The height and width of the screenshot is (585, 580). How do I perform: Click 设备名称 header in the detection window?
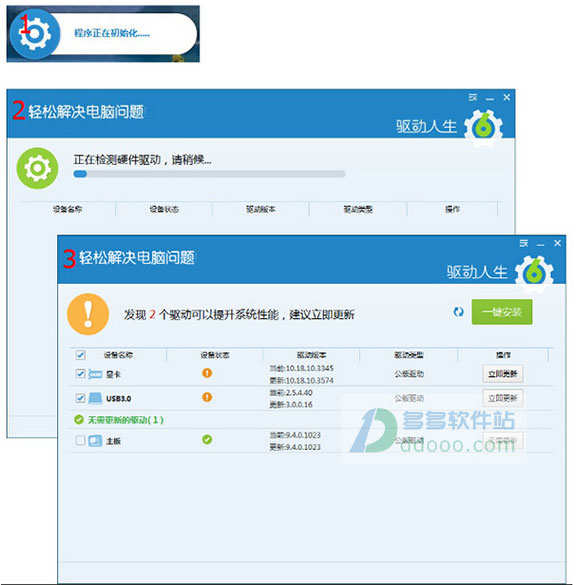67,209
